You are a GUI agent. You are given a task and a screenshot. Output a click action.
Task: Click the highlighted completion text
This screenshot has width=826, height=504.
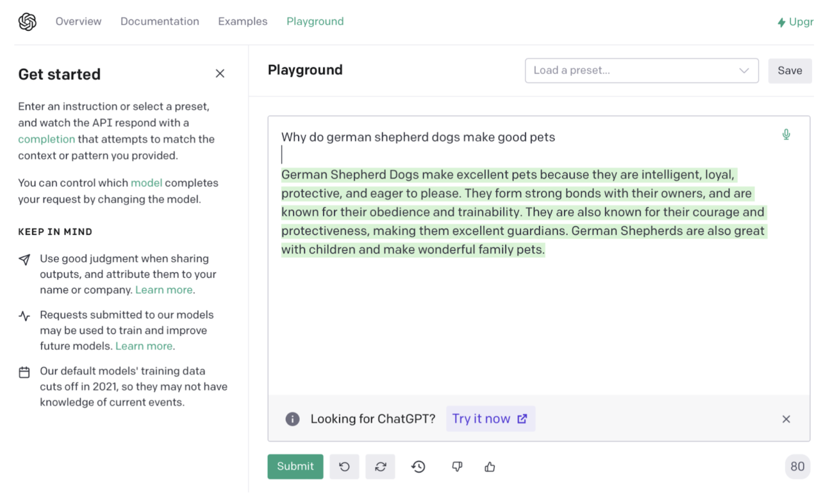[x=524, y=212]
